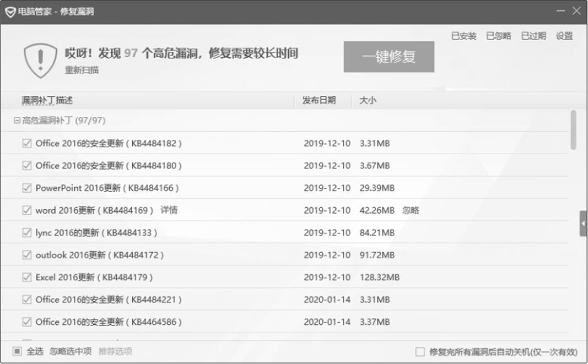Uncheck PowerPoint 2016 update KB4484166

(26, 188)
